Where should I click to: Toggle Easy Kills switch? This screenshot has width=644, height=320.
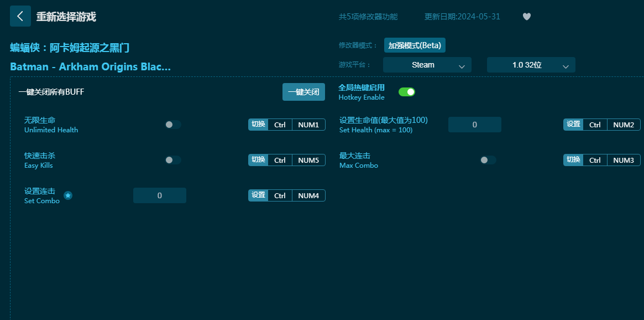coord(173,160)
